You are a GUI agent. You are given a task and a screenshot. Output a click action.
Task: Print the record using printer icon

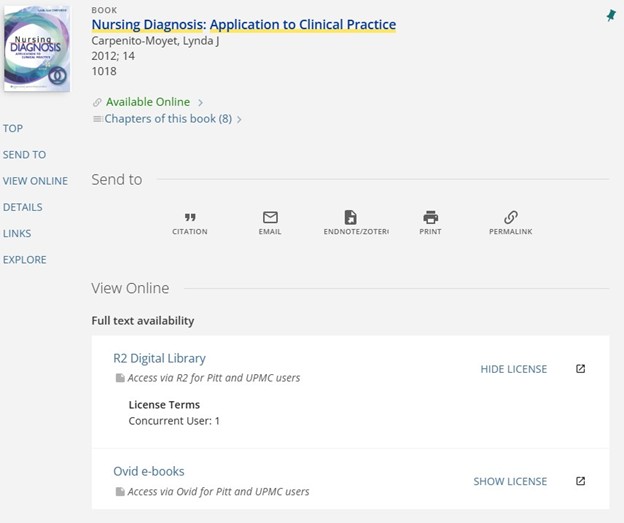coord(431,217)
